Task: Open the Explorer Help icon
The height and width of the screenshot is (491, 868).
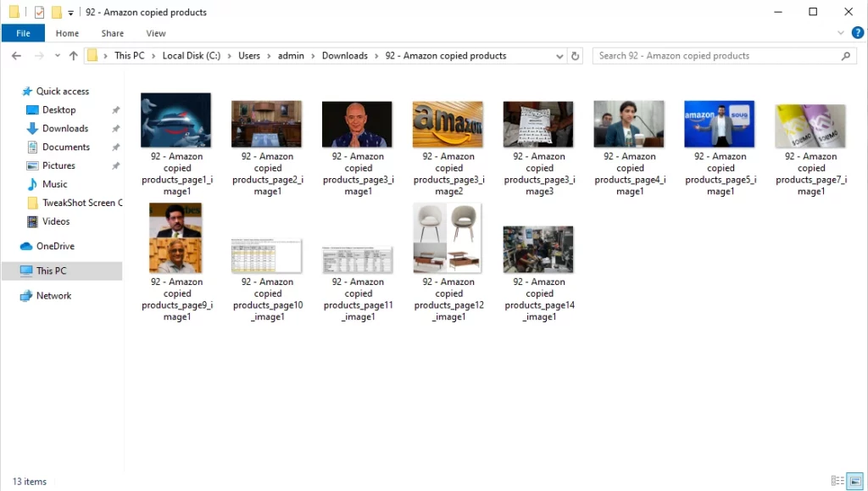Action: (858, 33)
